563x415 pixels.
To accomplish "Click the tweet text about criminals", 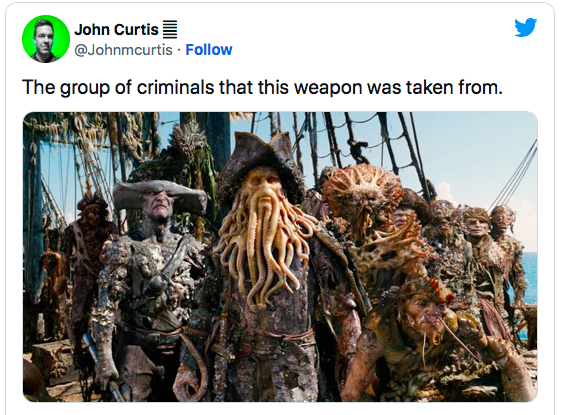I will pyautogui.click(x=262, y=87).
